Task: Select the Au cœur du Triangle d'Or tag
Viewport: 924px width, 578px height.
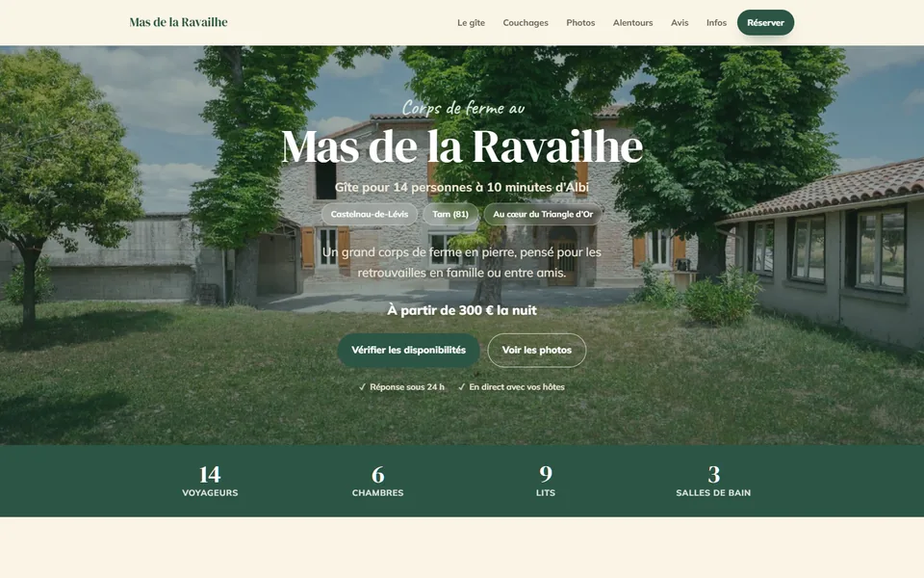Action: tap(543, 214)
